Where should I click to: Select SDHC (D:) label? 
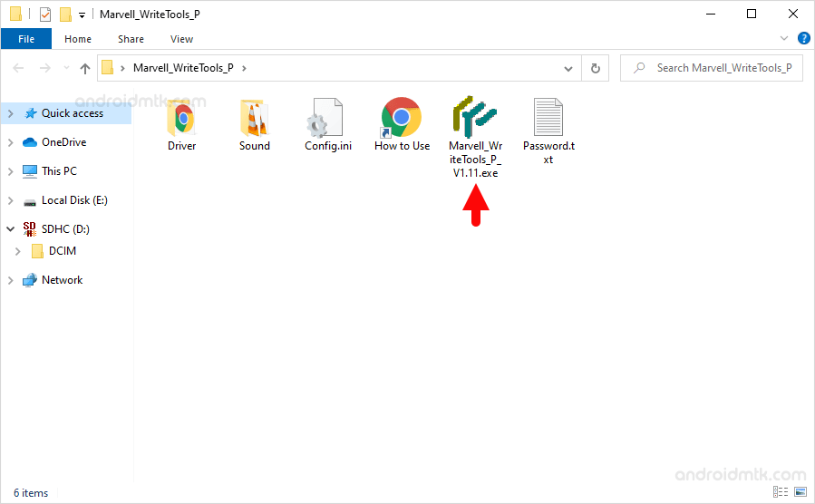65,229
